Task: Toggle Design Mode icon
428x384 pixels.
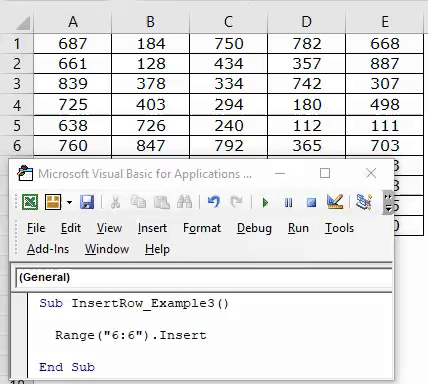Action: [x=335, y=202]
